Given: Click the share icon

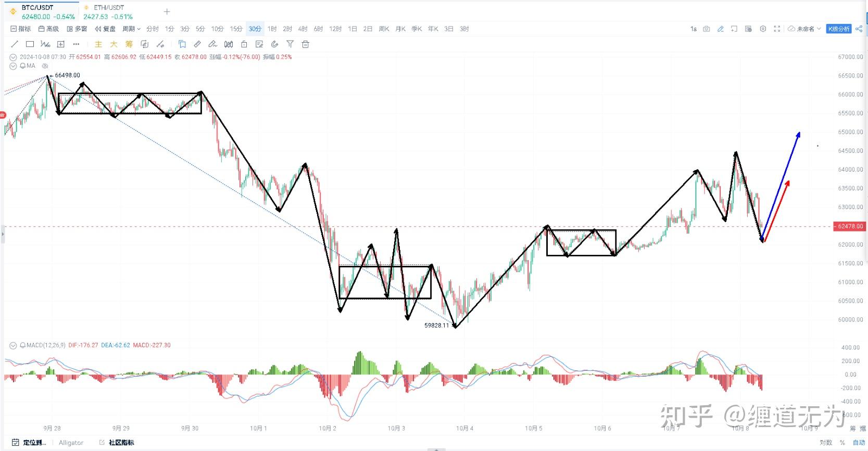Looking at the screenshot, I should pos(859,29).
